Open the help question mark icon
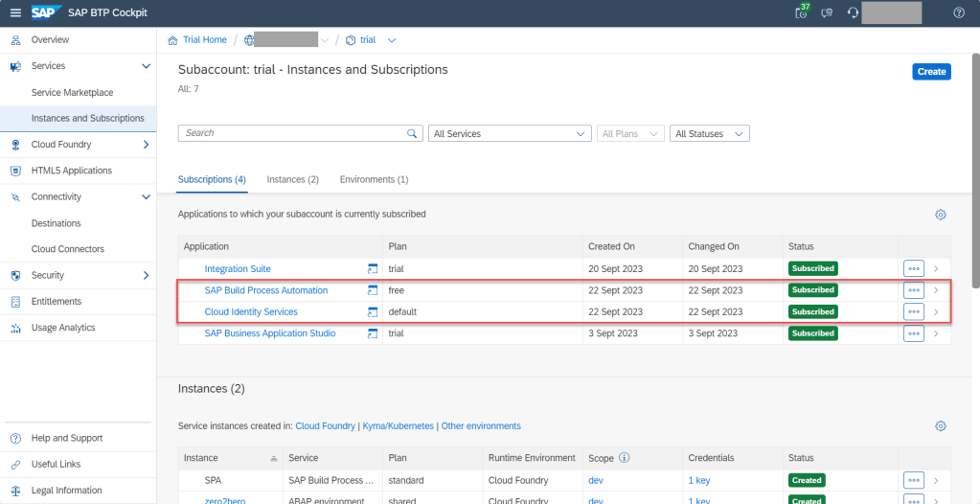980x504 pixels. (x=959, y=12)
